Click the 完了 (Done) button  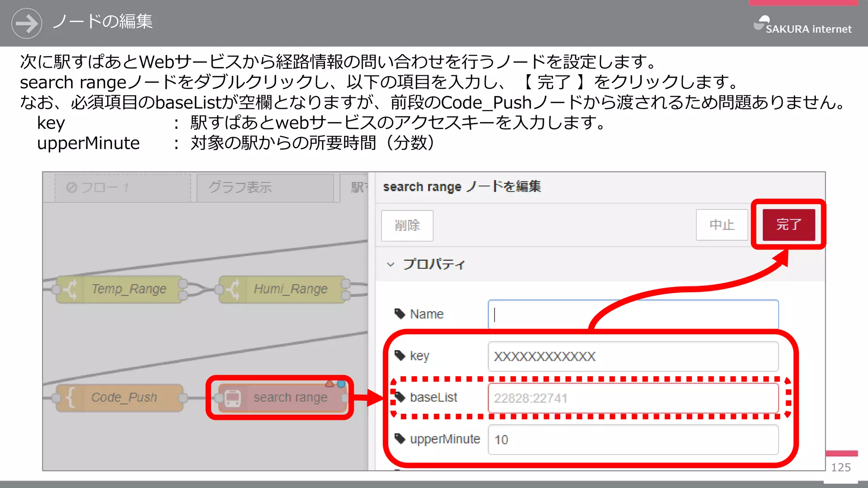click(789, 225)
